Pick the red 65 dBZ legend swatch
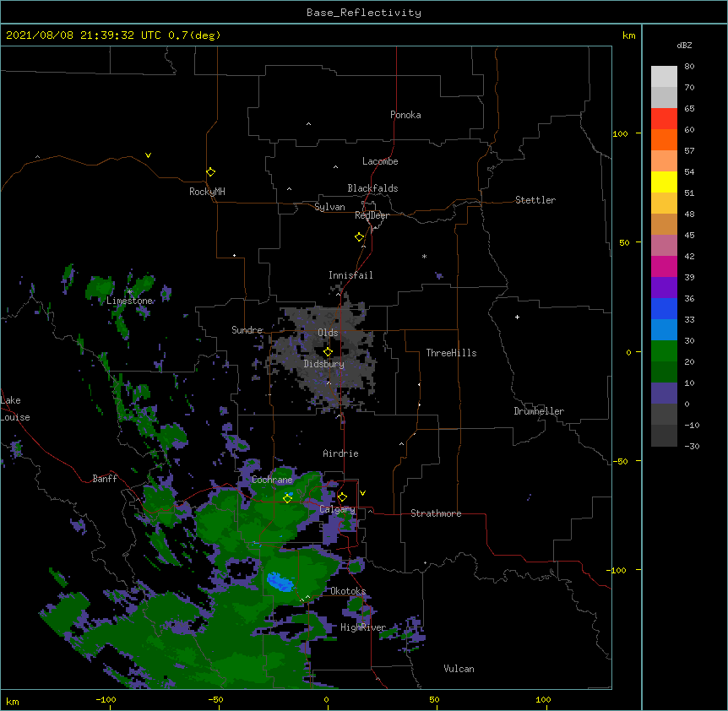Image resolution: width=728 pixels, height=711 pixels. 664,118
